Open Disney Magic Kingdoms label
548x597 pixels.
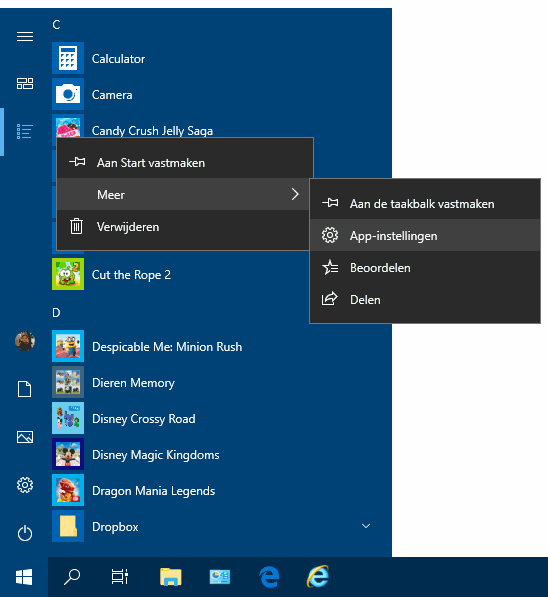pyautogui.click(x=156, y=455)
